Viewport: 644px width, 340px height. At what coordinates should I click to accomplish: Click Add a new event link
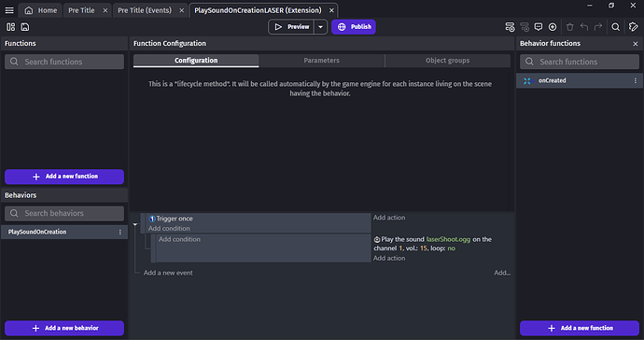(x=168, y=273)
